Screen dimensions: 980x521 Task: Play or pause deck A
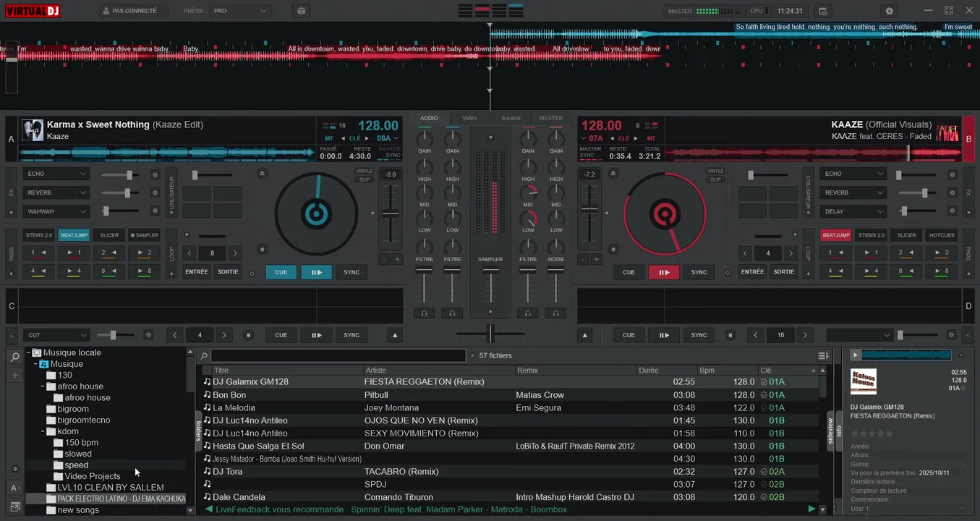point(316,272)
